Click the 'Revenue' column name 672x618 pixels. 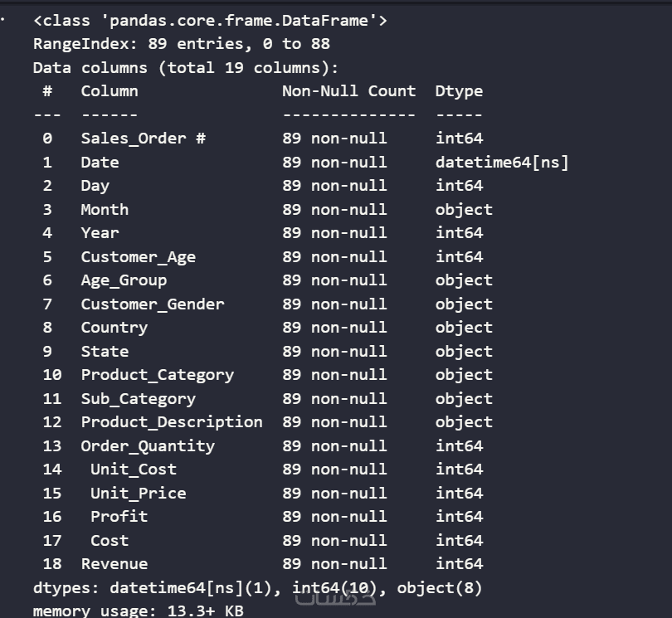pos(114,563)
